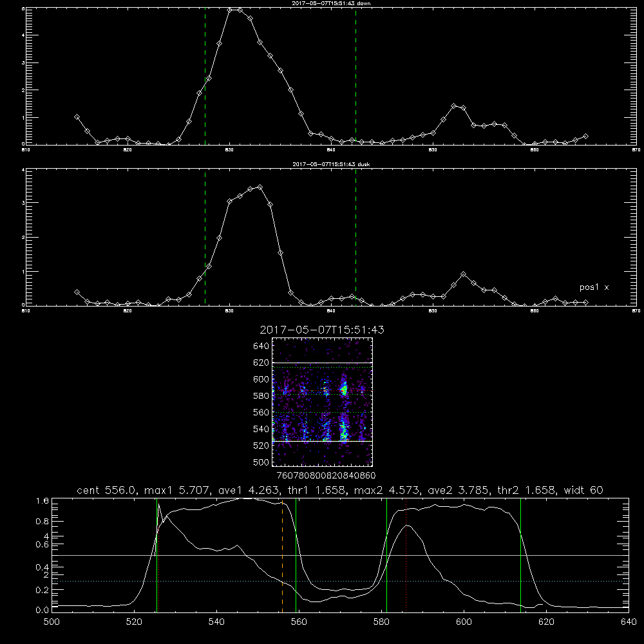The height and width of the screenshot is (644, 644).
Task: Click the green vertical line near 581 in bottom plot
Action: coord(386,554)
